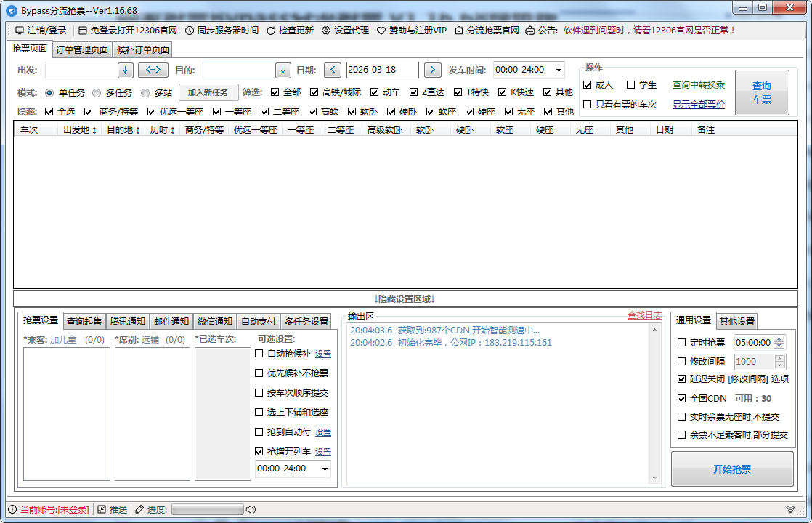Viewport: 812px width, 523px height.
Task: Swap departure and destination with the arrow button
Action: (x=153, y=70)
